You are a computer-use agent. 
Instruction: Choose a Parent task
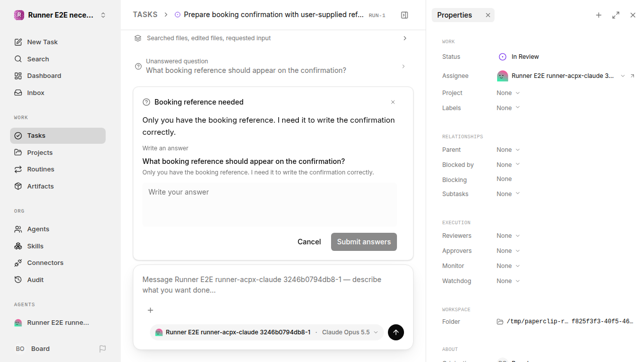(508, 150)
